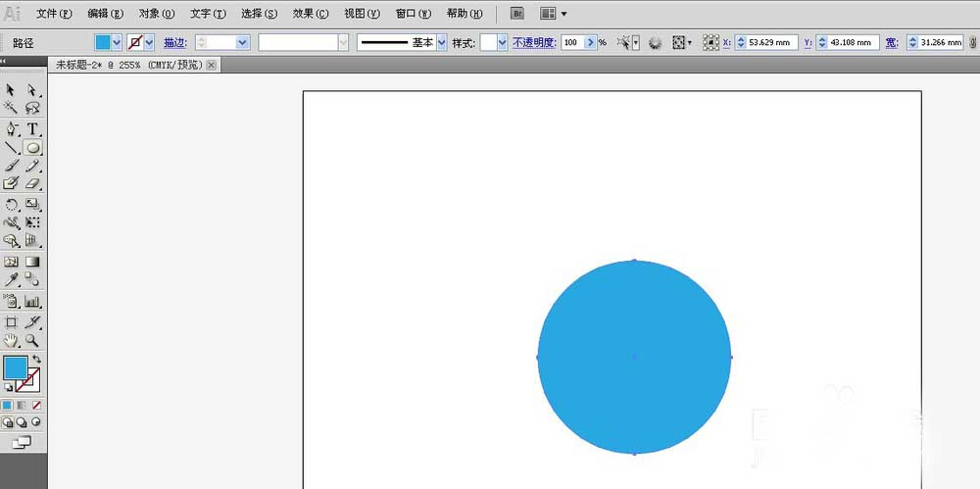Select the Magic Wand tool

(x=11, y=108)
